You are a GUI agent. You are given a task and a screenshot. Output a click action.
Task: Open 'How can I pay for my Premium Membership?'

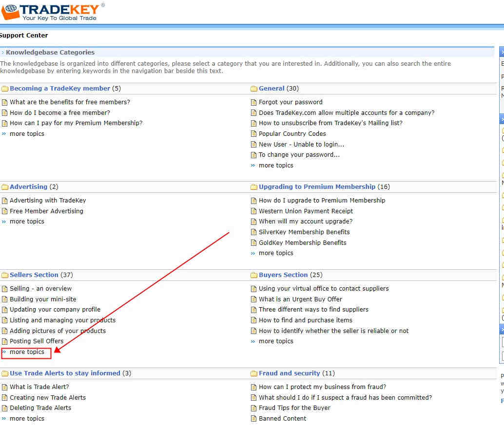click(x=76, y=123)
